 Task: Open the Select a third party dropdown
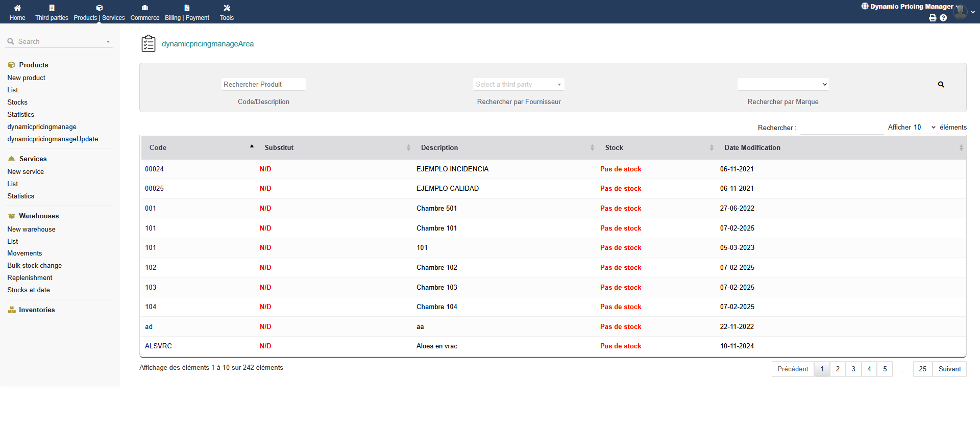pyautogui.click(x=518, y=85)
